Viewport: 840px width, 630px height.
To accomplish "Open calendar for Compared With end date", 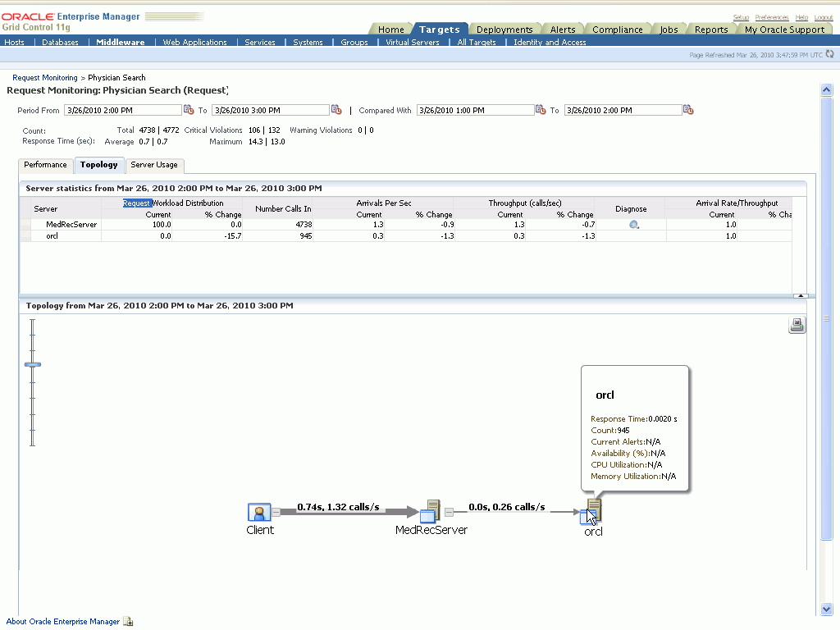I will [688, 110].
